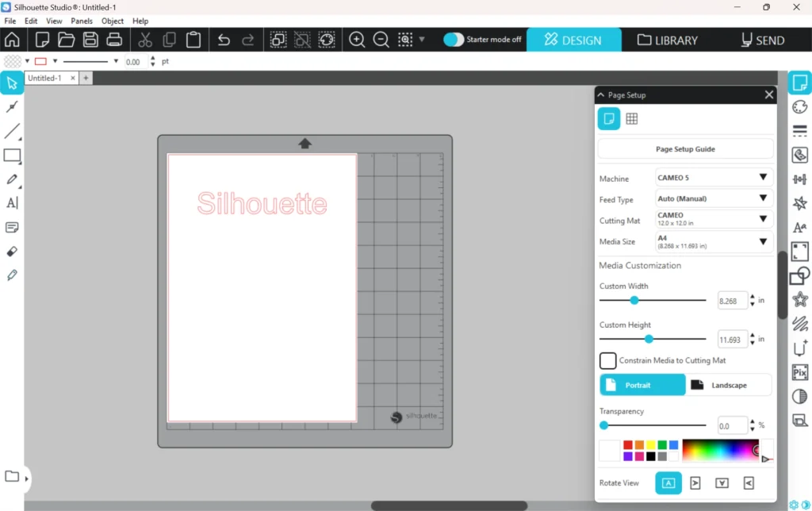Open the Machine dropdown showing CAMEO 5
The height and width of the screenshot is (511, 812).
pos(714,178)
